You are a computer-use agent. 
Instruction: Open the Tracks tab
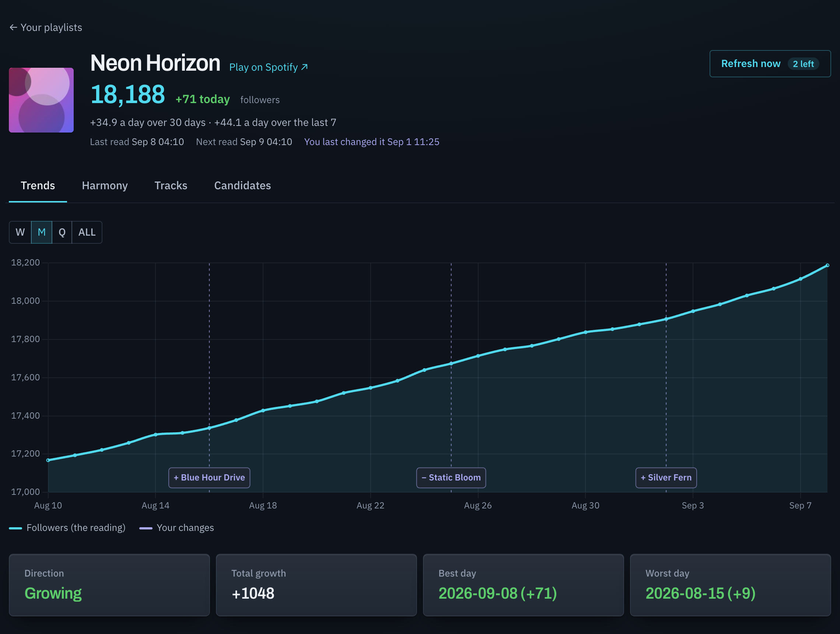point(171,186)
